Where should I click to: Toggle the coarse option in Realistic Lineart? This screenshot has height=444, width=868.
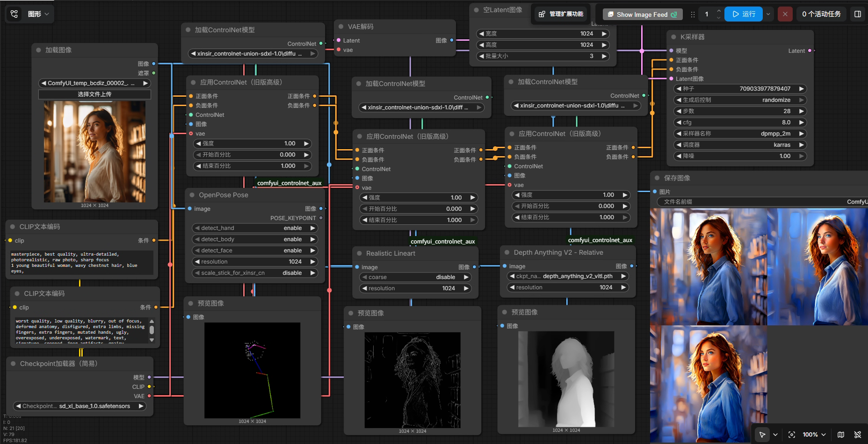pos(415,277)
